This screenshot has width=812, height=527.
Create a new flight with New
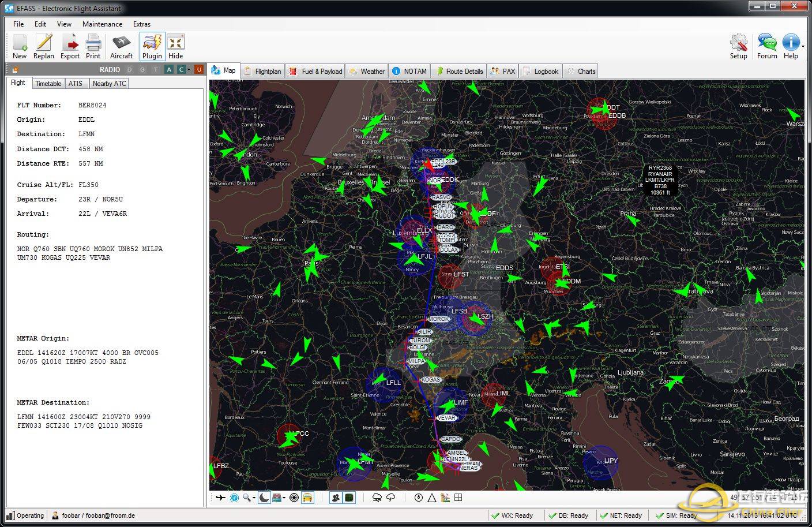click(20, 46)
